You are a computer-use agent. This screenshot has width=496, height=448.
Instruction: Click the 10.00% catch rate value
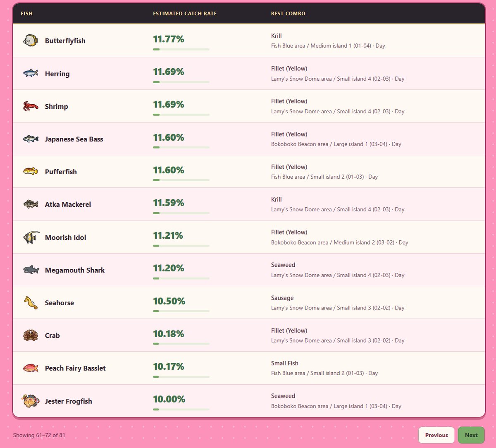[169, 399]
